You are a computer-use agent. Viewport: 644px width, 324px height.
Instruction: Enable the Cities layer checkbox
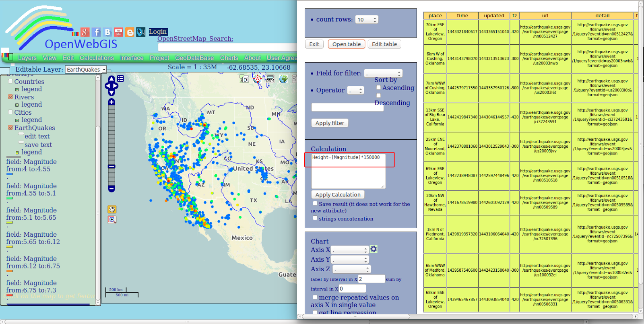tap(10, 112)
